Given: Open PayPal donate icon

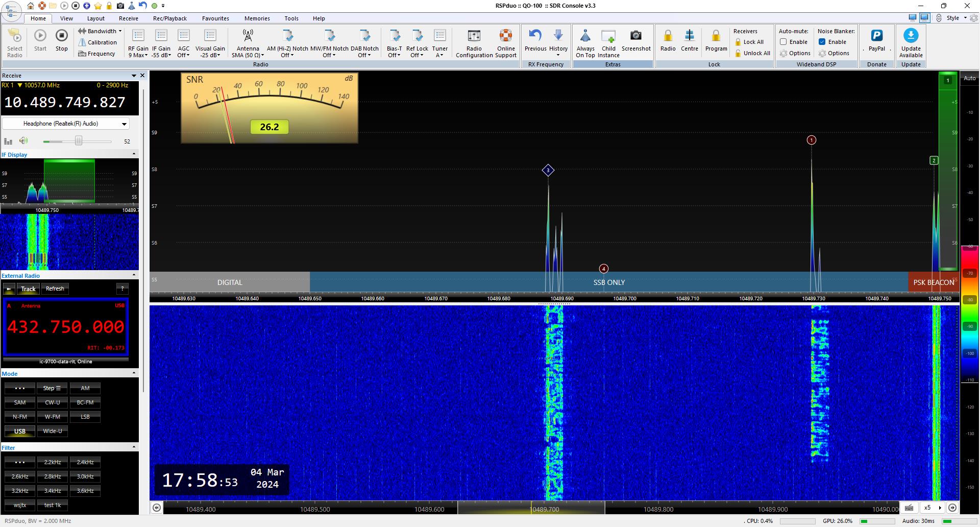Looking at the screenshot, I should tap(876, 36).
